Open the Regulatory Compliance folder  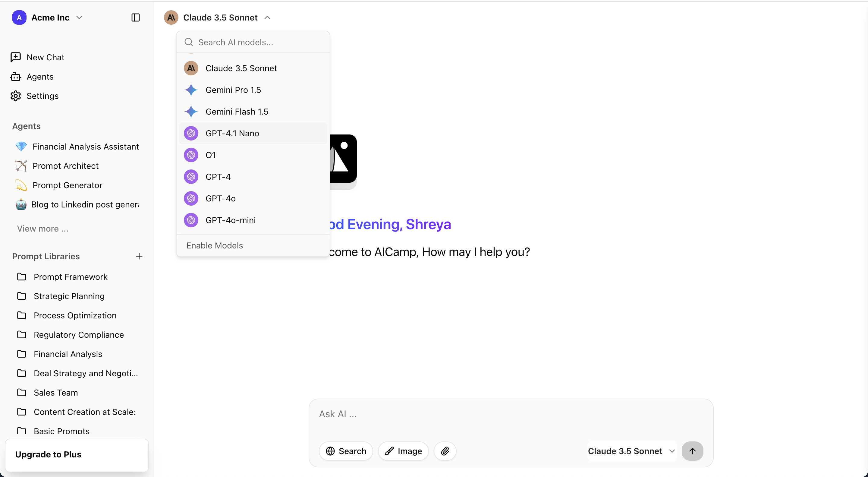tap(78, 334)
